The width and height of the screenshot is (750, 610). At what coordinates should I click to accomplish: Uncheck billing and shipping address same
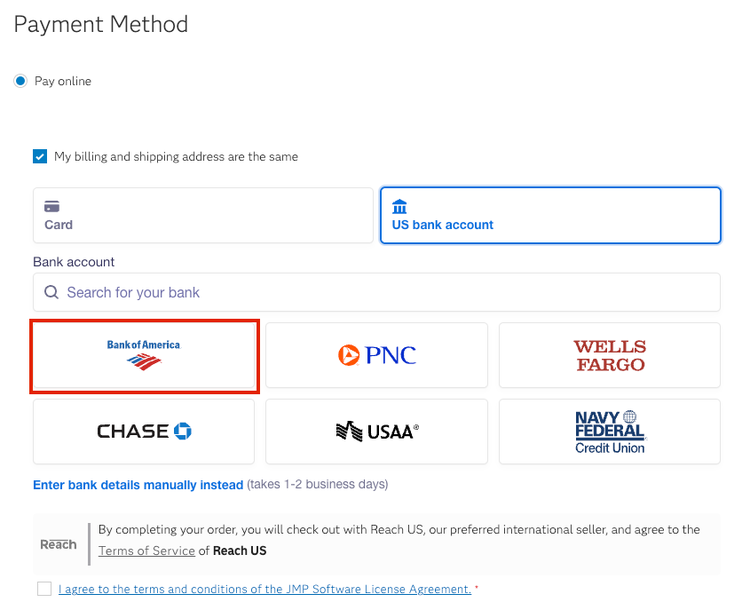click(40, 157)
